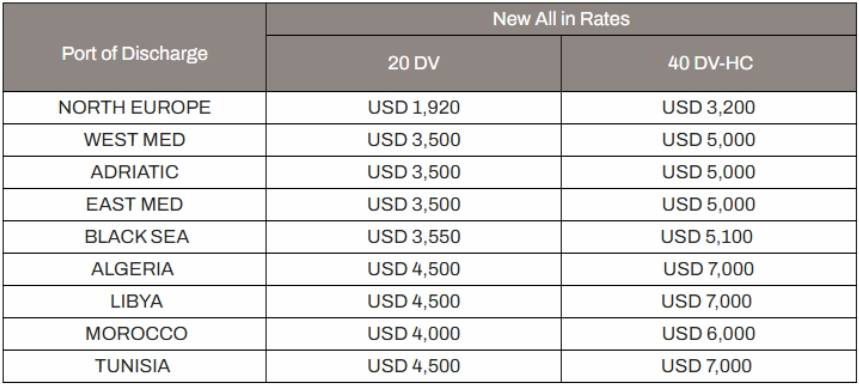Image resolution: width=859 pixels, height=386 pixels.
Task: Click the EAST MED row label
Action: pos(134,205)
